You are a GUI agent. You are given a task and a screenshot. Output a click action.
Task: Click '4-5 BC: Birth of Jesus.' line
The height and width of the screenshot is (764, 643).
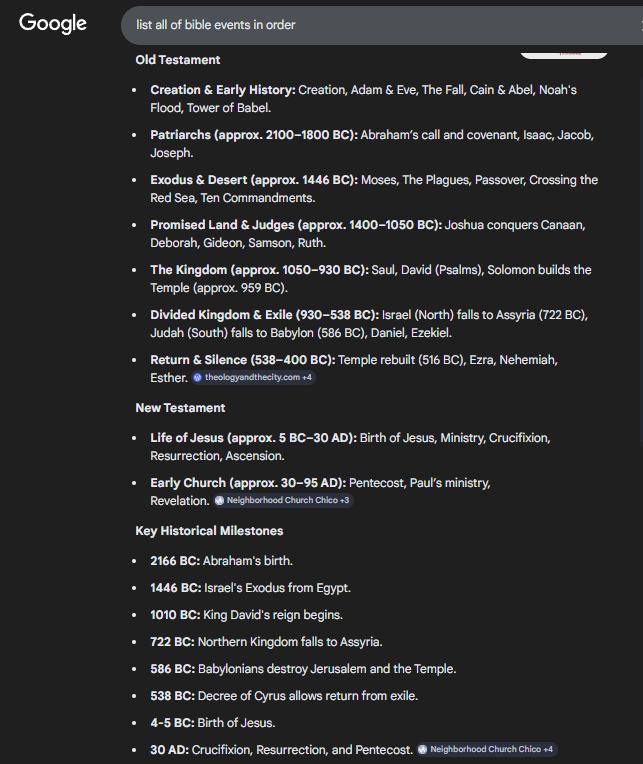[x=212, y=723]
